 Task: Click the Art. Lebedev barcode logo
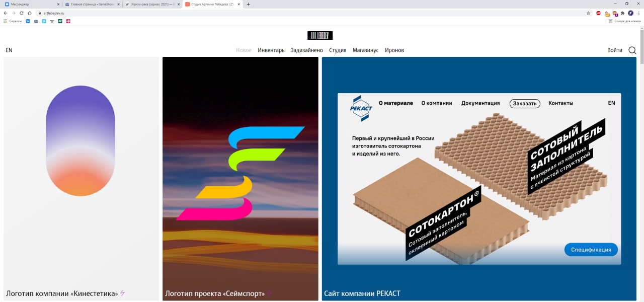pyautogui.click(x=320, y=35)
